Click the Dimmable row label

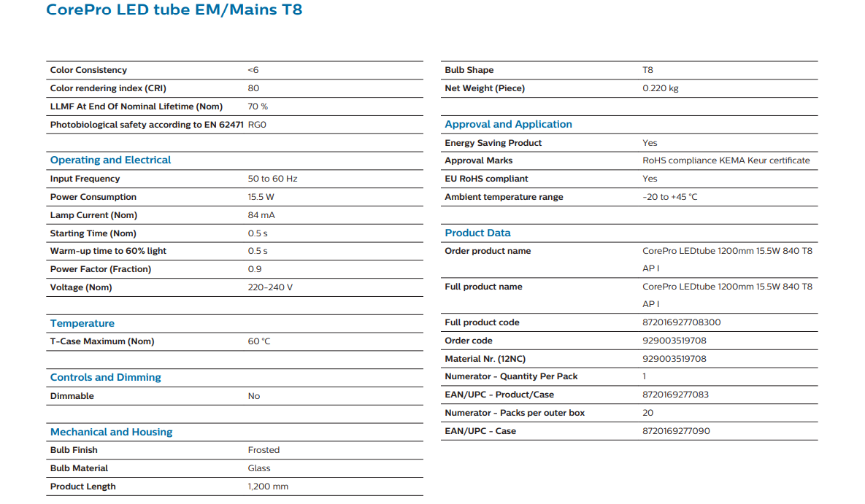72,396
